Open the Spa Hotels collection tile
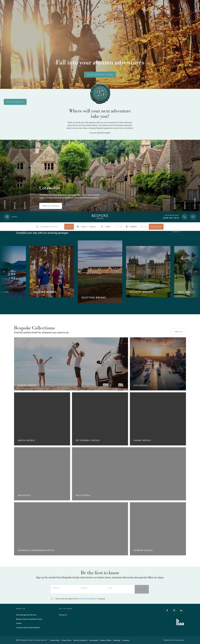Screen dimensions: 200x644 point(42,474)
